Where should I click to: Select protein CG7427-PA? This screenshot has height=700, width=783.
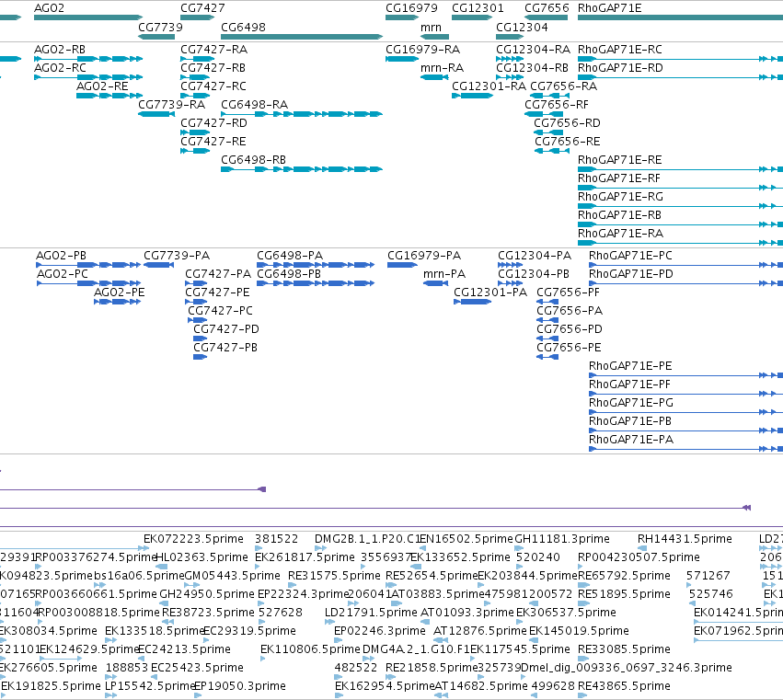point(218,274)
